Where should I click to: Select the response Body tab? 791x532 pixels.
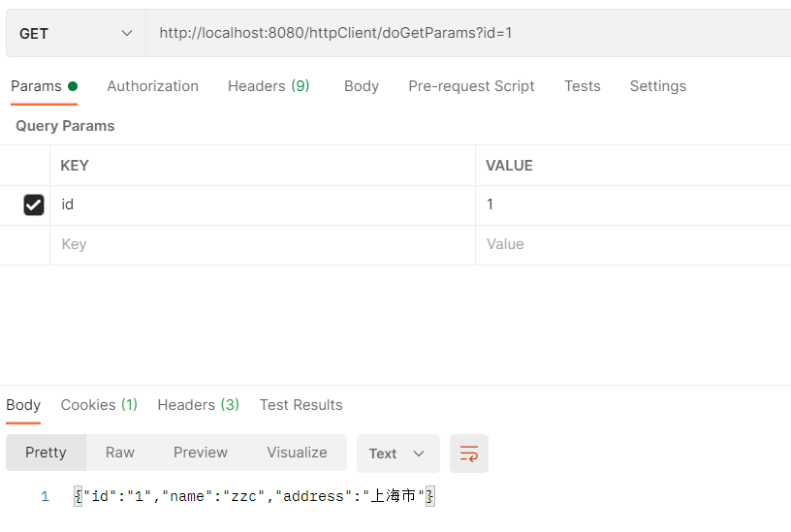23,405
